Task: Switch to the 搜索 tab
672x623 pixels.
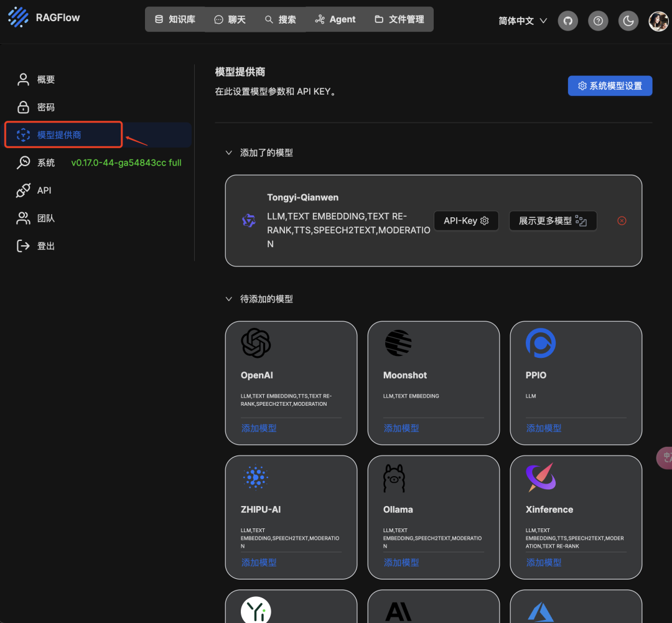Action: tap(280, 19)
